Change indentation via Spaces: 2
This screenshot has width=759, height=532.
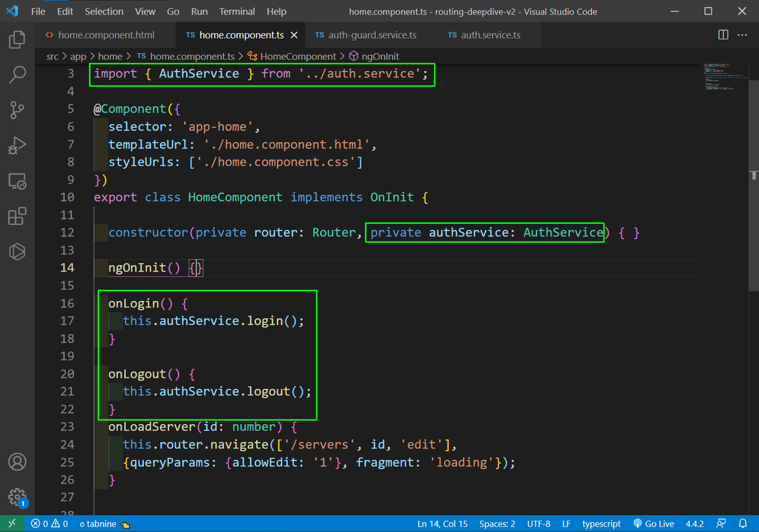click(497, 524)
